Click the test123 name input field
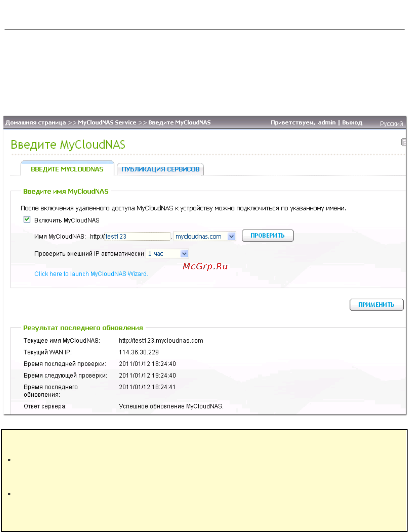The height and width of the screenshot is (532, 408). (138, 236)
